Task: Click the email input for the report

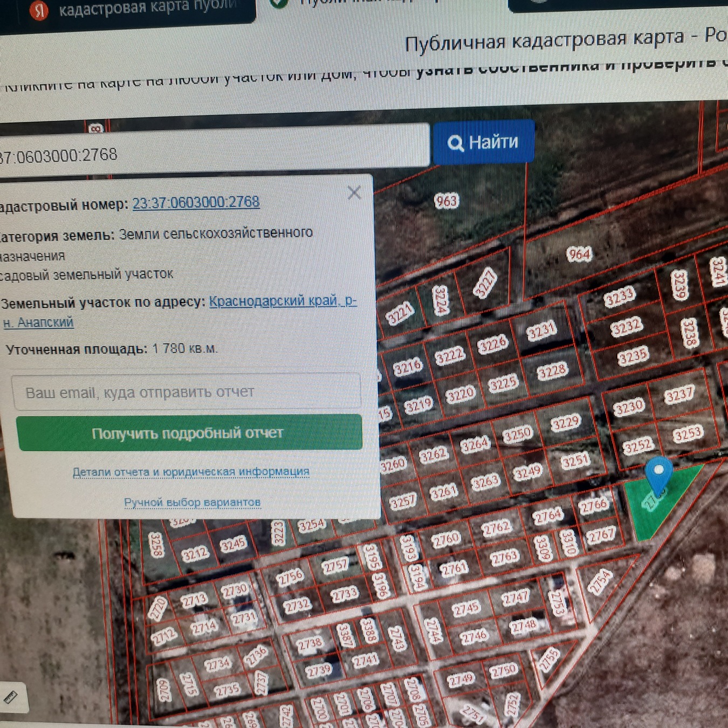Action: [x=186, y=392]
